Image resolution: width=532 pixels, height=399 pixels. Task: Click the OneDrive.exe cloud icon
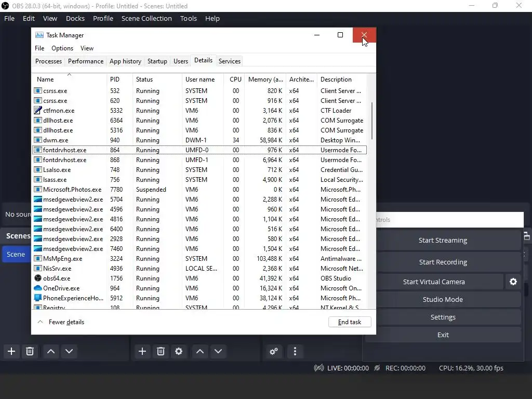click(x=37, y=288)
